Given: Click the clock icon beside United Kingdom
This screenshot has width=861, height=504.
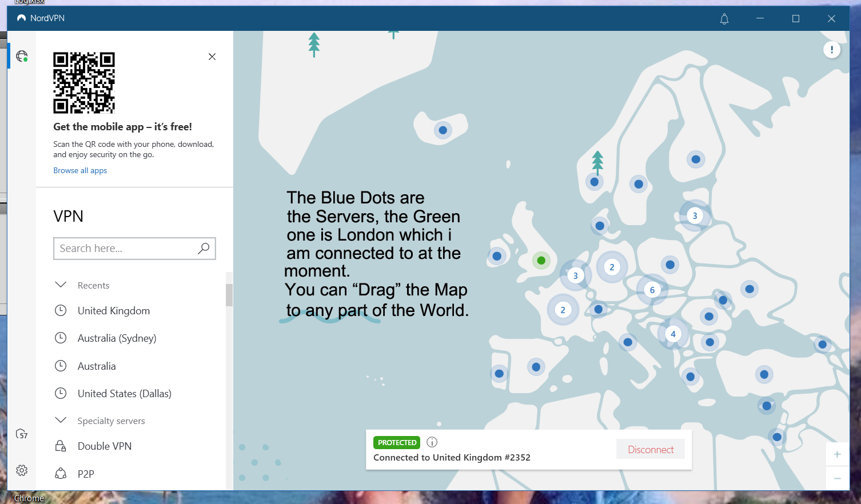Looking at the screenshot, I should (x=61, y=310).
